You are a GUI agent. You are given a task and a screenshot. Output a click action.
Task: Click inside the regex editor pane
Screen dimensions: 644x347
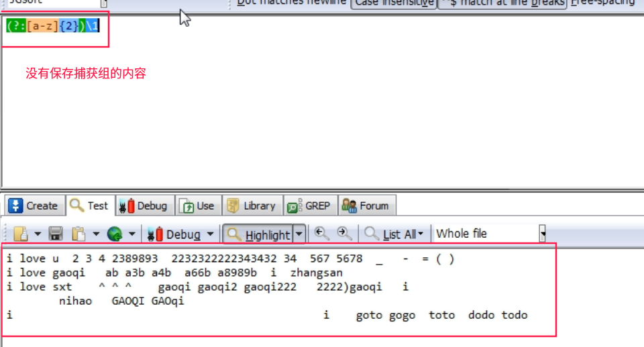click(322, 102)
